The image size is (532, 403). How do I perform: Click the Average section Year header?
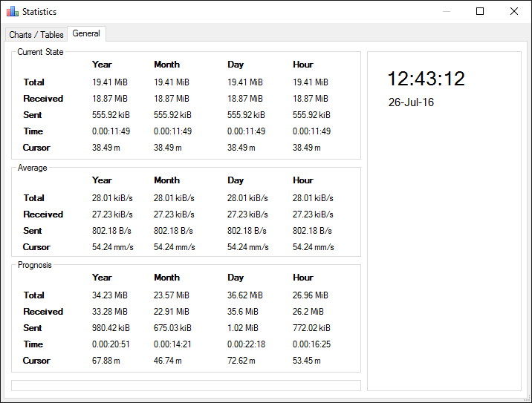pyautogui.click(x=102, y=180)
